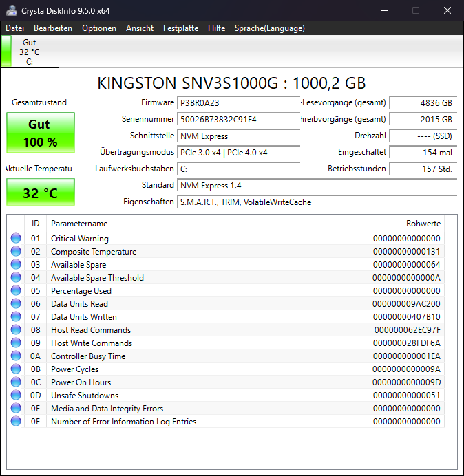Click the Lesevorgänge value 4836 GB
Screen dimensions: 464x476
[x=423, y=103]
